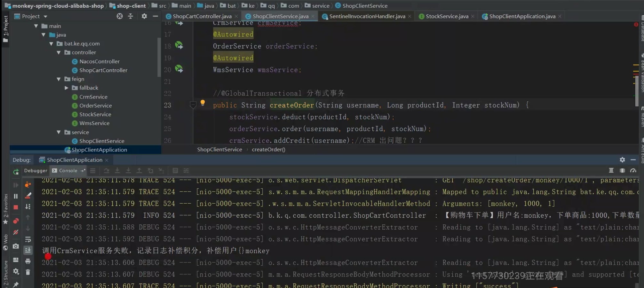Click the locate-in-project target icon
Screen dimensions: 644x288
tap(120, 16)
